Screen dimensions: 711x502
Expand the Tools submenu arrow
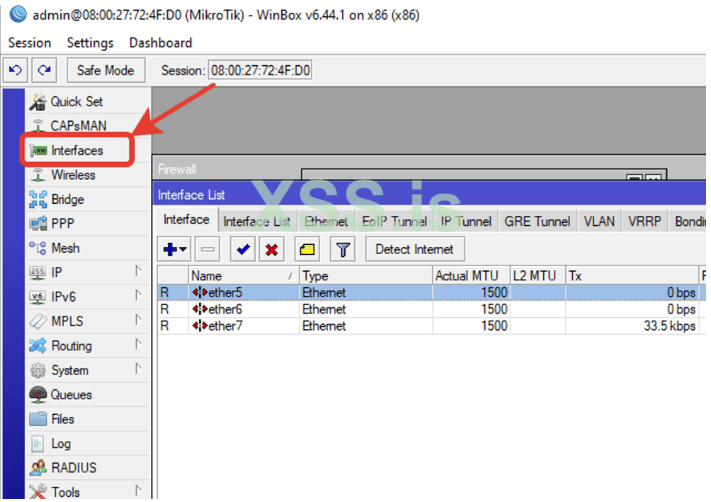[x=138, y=491]
